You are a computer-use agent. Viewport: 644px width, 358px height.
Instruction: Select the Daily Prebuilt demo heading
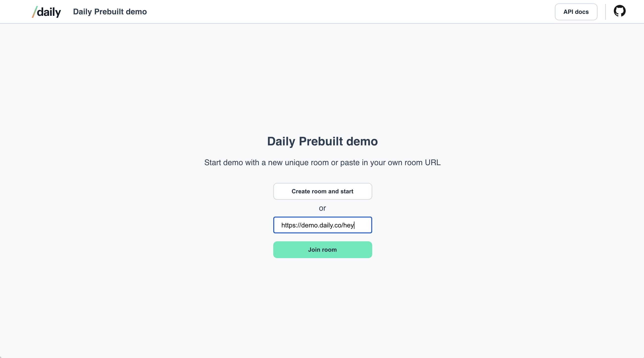[x=322, y=141]
